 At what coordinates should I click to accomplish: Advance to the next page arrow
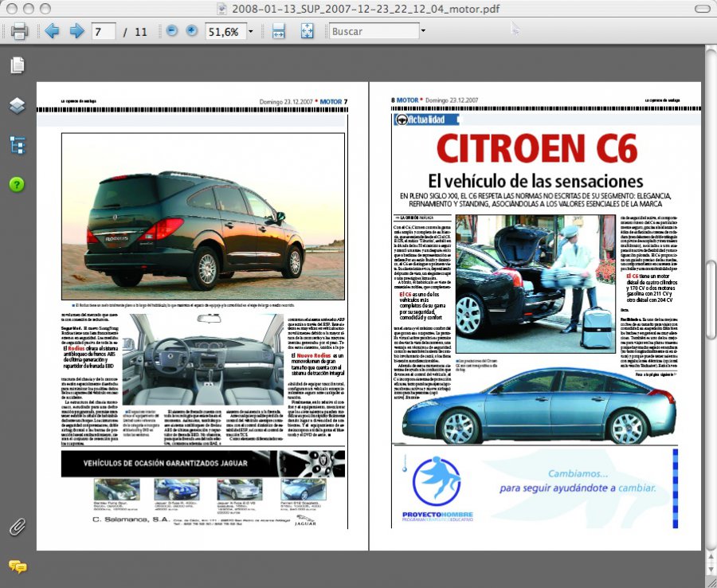point(76,31)
